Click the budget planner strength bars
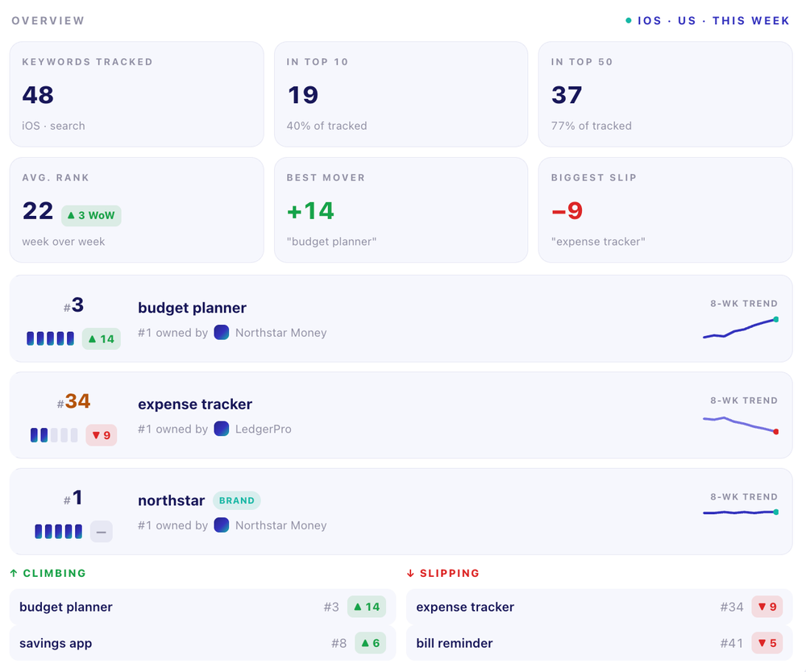The image size is (806, 672). click(50, 338)
